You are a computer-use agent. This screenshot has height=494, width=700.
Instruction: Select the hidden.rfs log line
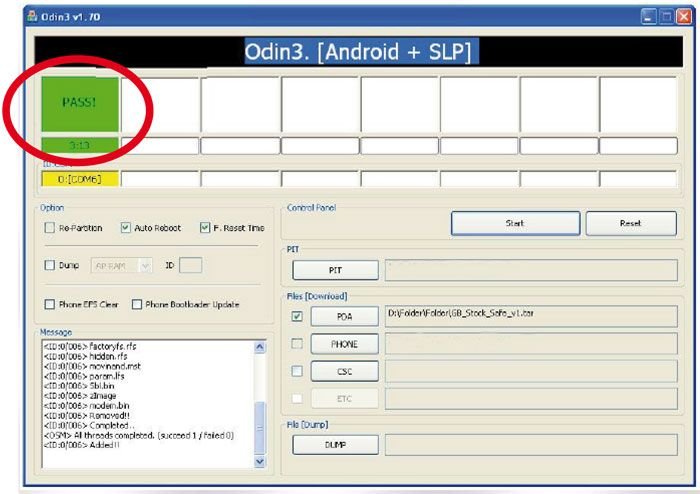86,356
